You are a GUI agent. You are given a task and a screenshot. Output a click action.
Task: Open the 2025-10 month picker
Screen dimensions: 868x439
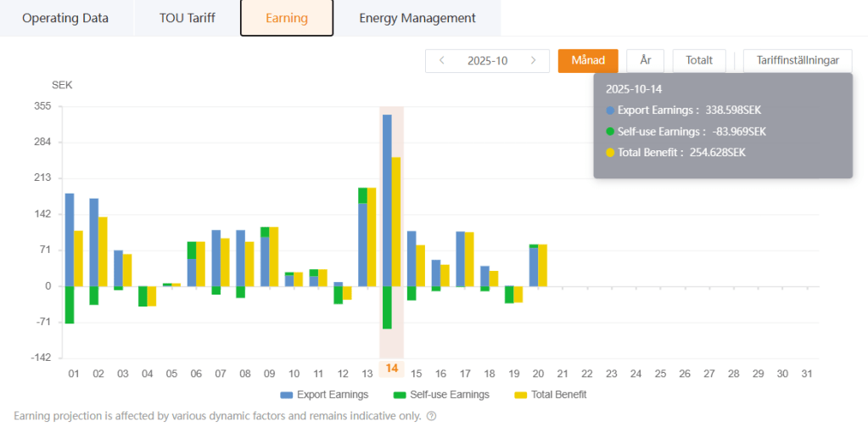tap(487, 60)
